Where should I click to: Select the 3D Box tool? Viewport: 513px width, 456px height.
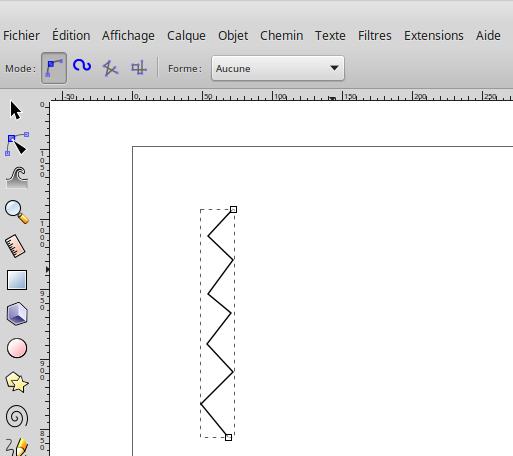tap(17, 314)
